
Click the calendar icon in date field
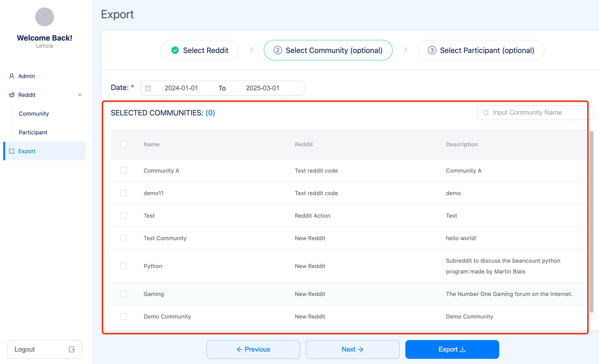point(148,88)
